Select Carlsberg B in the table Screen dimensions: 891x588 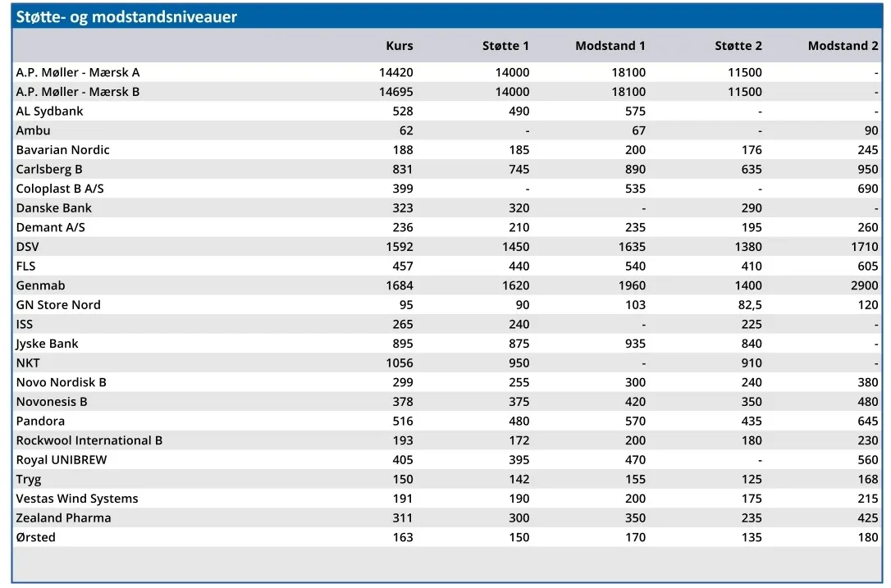pos(49,169)
